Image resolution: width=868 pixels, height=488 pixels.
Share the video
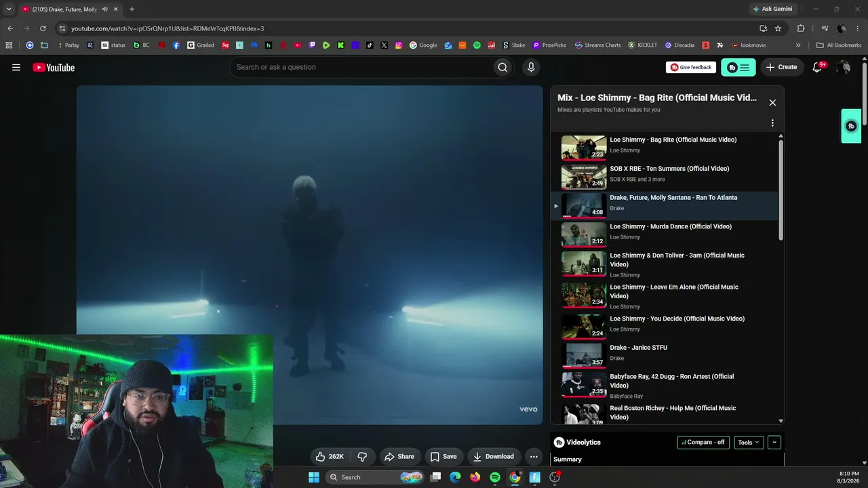pos(399,456)
